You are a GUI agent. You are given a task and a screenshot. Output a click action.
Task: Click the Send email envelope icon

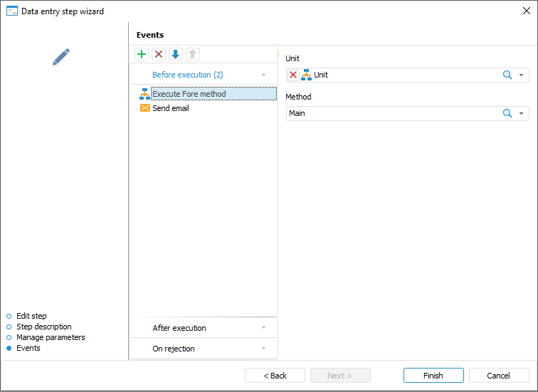click(x=145, y=108)
